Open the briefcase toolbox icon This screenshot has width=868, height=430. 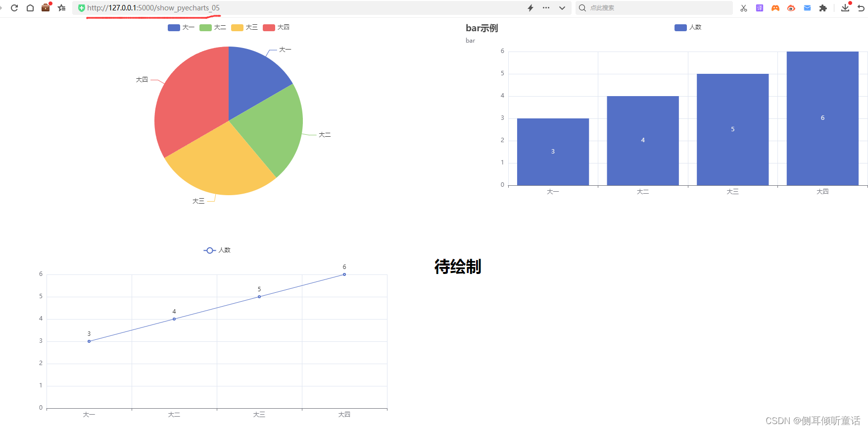pyautogui.click(x=46, y=7)
